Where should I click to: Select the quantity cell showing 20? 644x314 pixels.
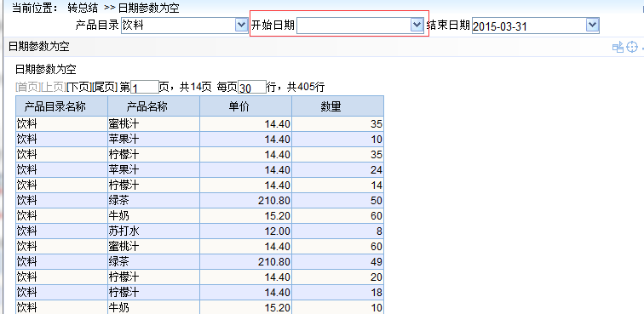click(337, 277)
